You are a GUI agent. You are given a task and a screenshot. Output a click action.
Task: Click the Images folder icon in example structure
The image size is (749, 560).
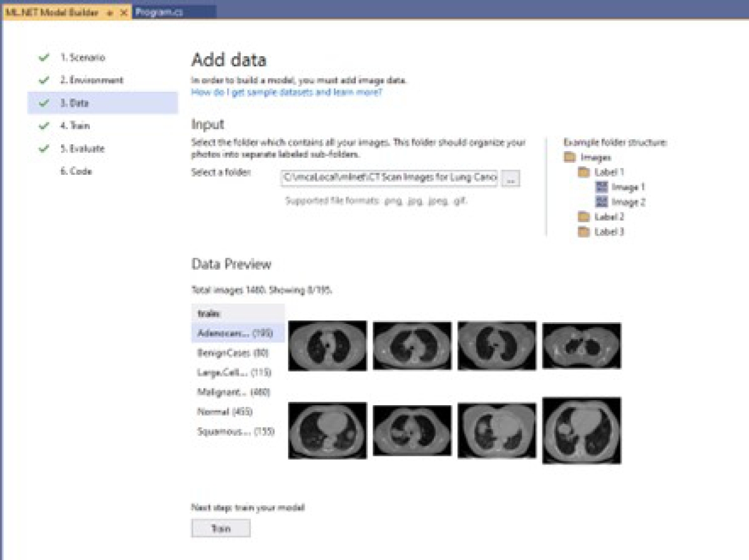click(569, 157)
